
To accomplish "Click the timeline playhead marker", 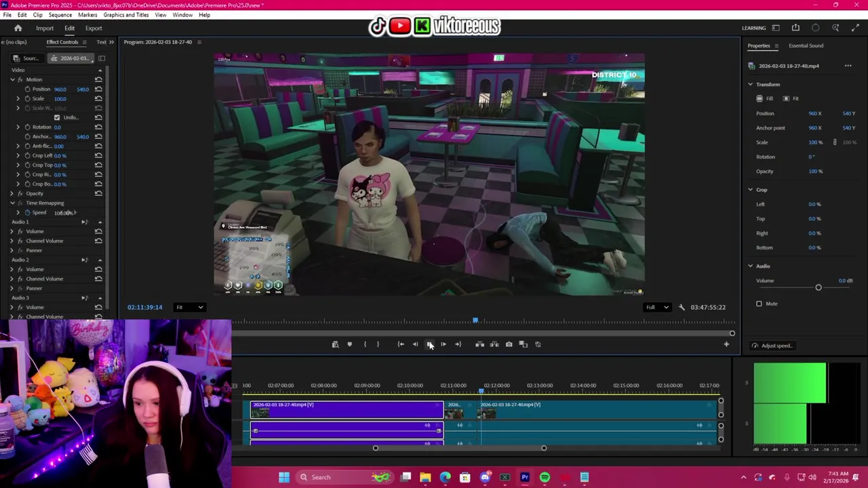I will point(481,391).
